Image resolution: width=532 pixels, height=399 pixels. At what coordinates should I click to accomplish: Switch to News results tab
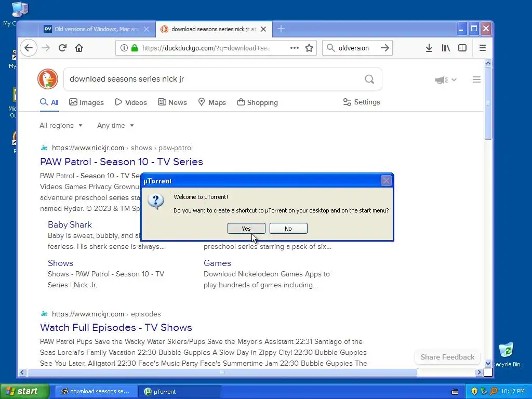click(172, 102)
